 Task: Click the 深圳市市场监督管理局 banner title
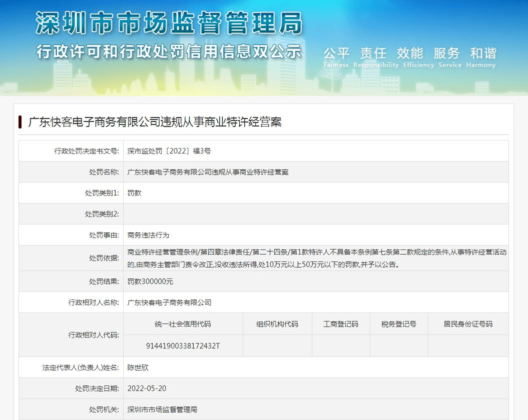click(x=169, y=23)
